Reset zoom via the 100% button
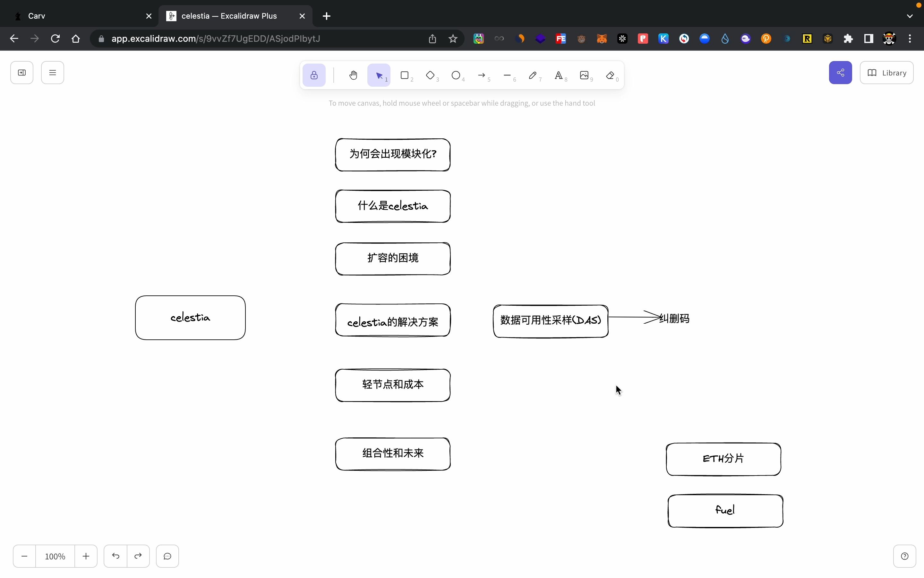Viewport: 924px width, 578px height. tap(55, 556)
